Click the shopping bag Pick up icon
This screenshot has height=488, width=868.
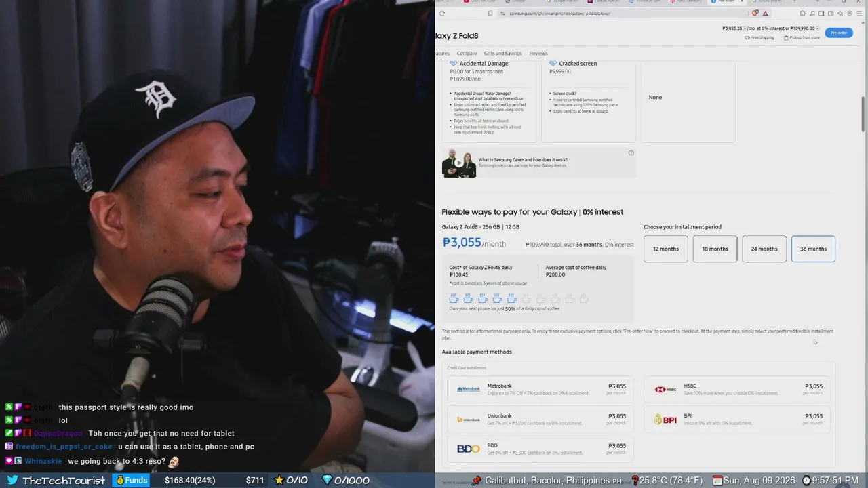786,37
